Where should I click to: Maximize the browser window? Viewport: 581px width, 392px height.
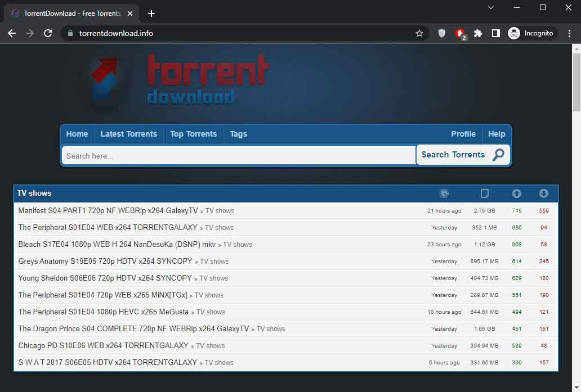543,7
